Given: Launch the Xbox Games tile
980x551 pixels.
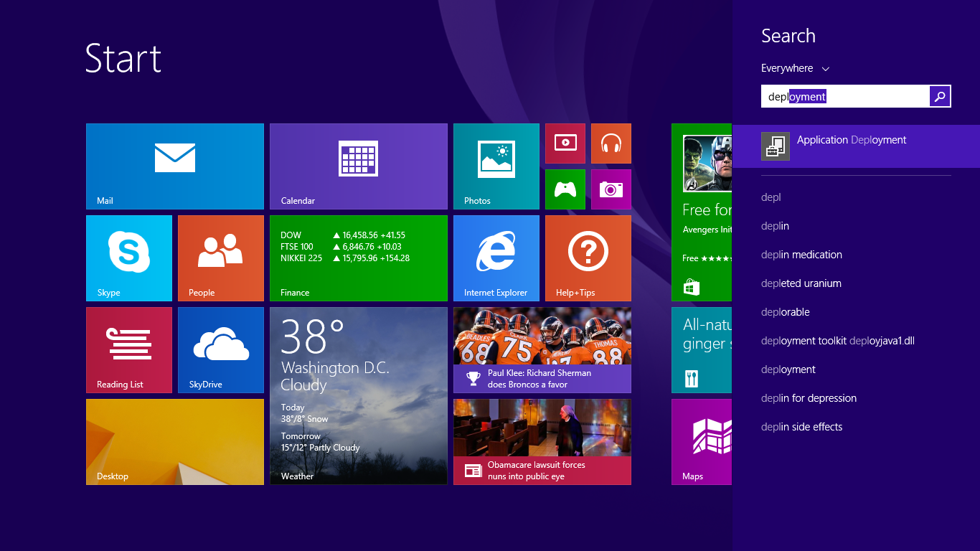Looking at the screenshot, I should (565, 189).
